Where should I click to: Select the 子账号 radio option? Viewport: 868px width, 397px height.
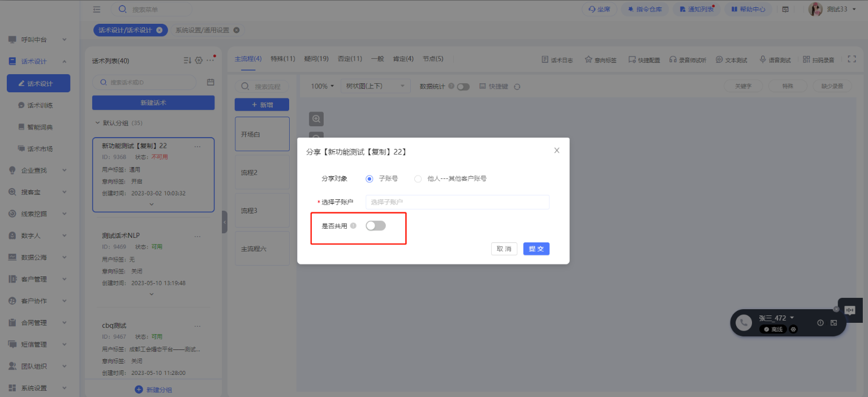369,178
